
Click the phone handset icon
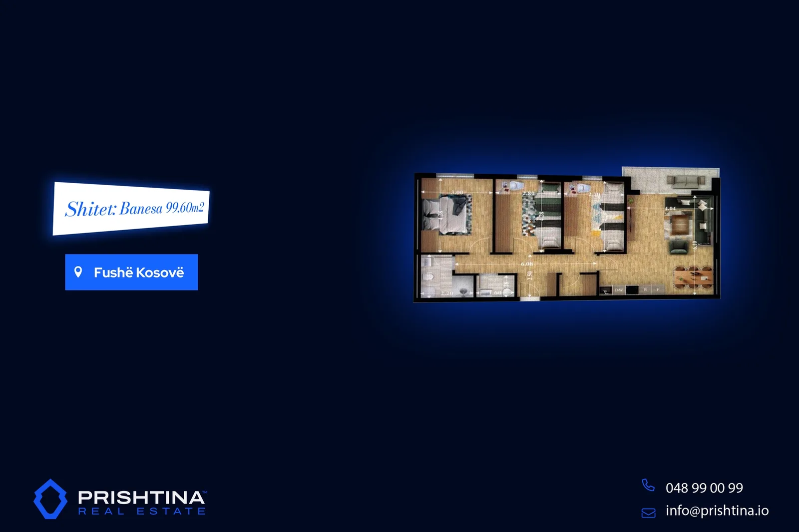click(648, 485)
